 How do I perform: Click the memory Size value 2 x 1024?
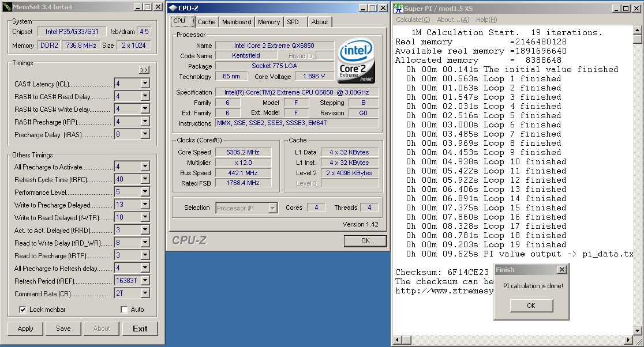(133, 46)
